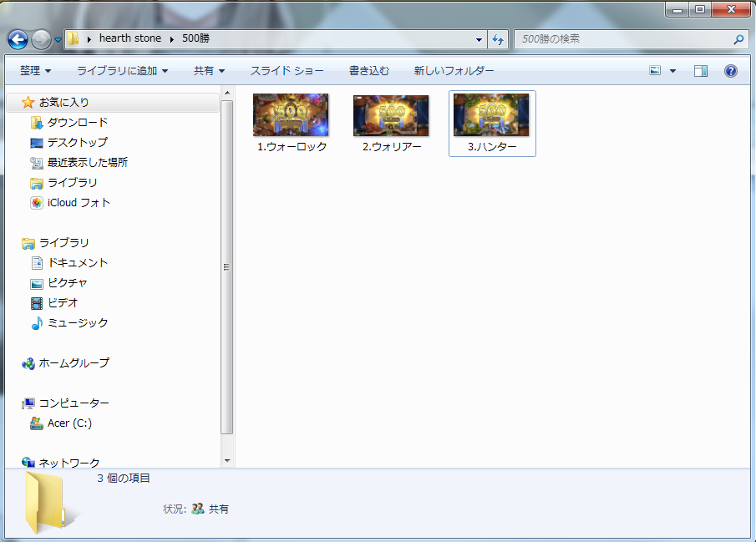Select hearth stone in the address path

[x=130, y=38]
